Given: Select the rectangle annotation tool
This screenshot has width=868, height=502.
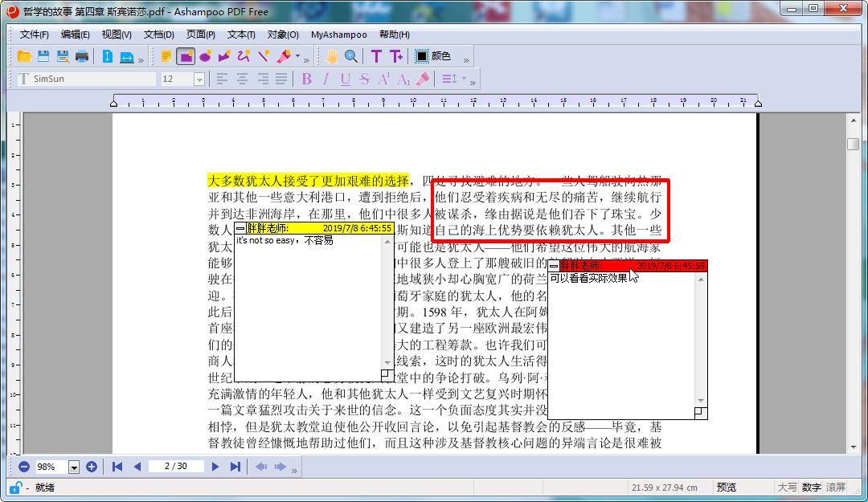Looking at the screenshot, I should click(186, 56).
